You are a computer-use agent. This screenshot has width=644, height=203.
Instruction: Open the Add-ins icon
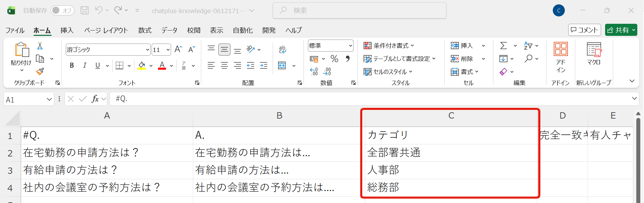click(560, 57)
